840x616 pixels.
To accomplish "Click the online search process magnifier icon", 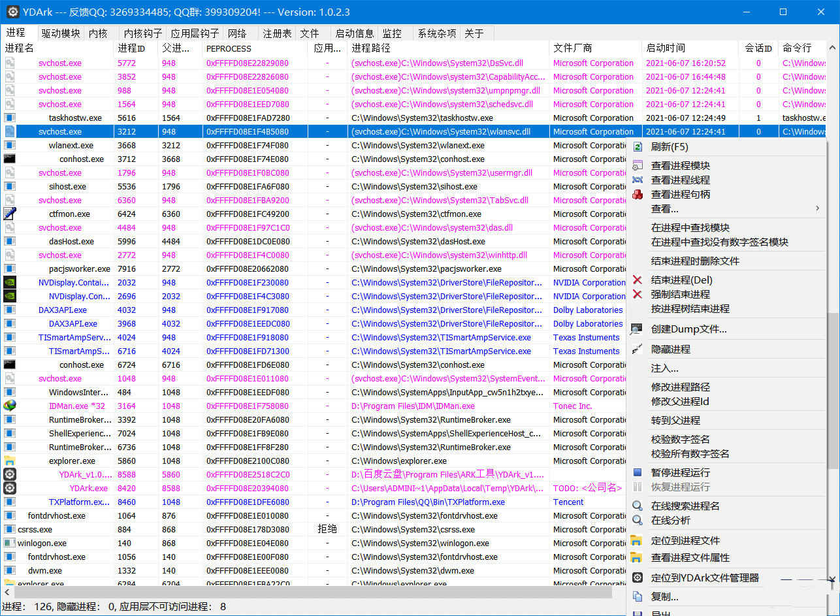I will coord(638,506).
